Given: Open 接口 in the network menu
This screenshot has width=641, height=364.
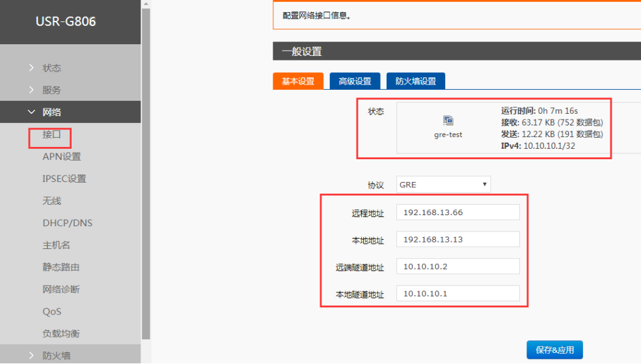Looking at the screenshot, I should click(51, 135).
